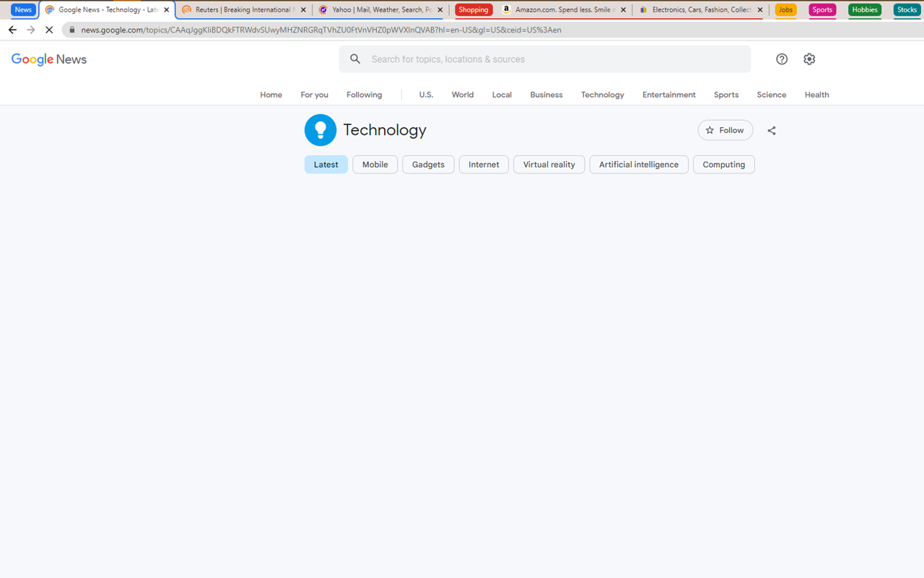Select the Mobile filter chip
924x578 pixels.
pyautogui.click(x=375, y=164)
